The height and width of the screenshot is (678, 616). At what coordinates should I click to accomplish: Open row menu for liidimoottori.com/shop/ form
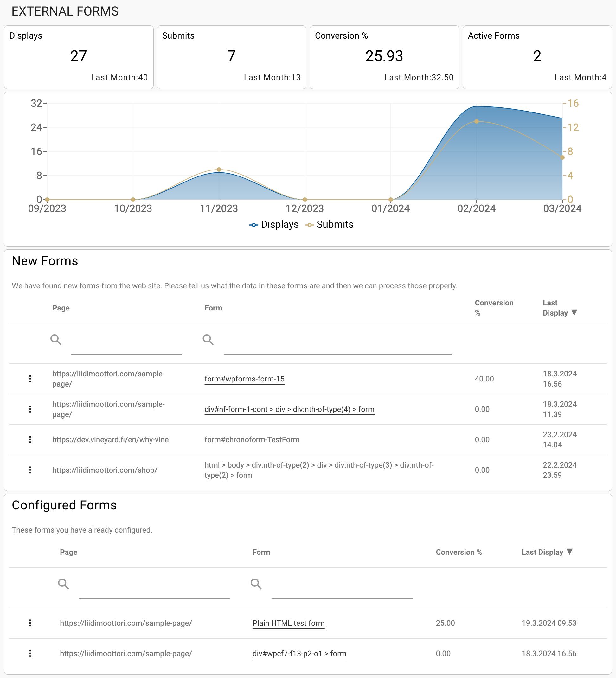pos(30,470)
